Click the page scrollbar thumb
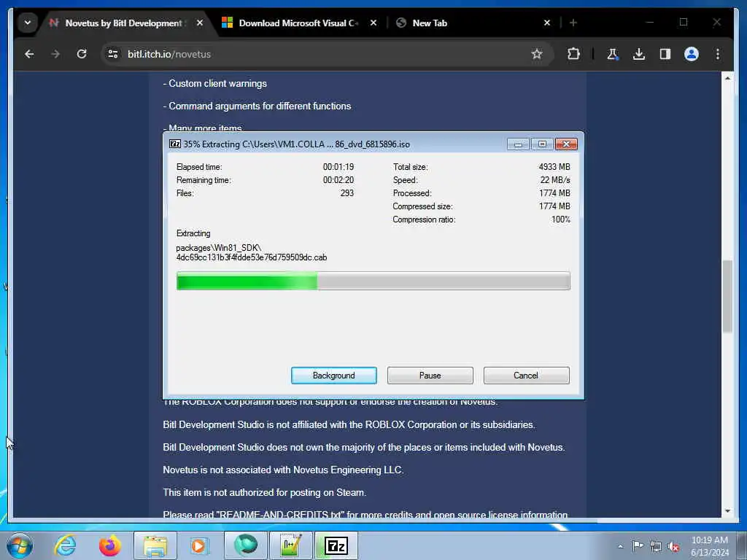 click(x=727, y=296)
